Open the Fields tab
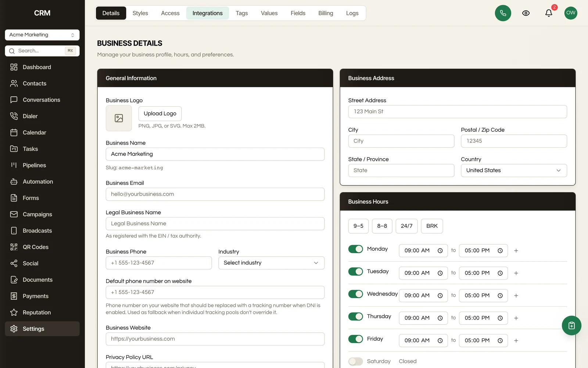The height and width of the screenshot is (368, 588). coord(298,13)
